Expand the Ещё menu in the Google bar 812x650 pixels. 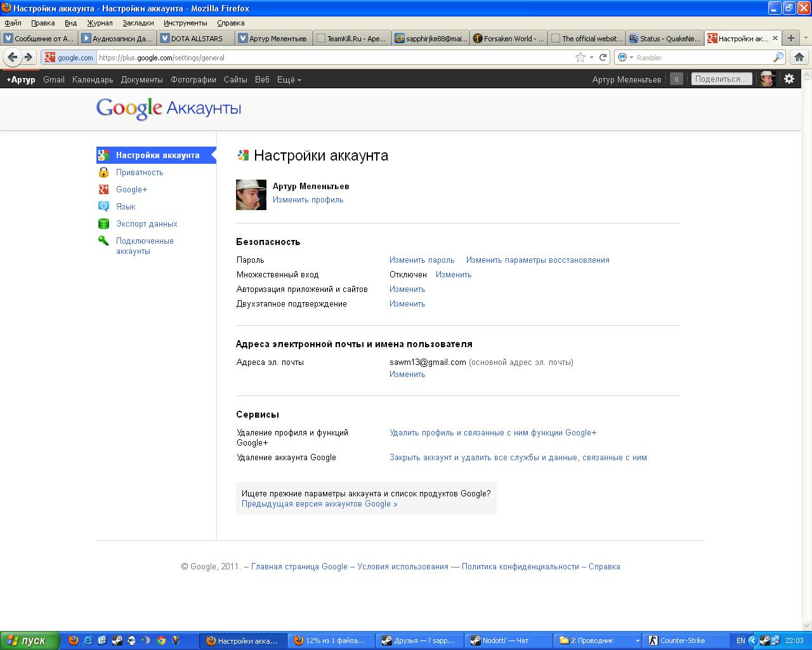click(289, 79)
